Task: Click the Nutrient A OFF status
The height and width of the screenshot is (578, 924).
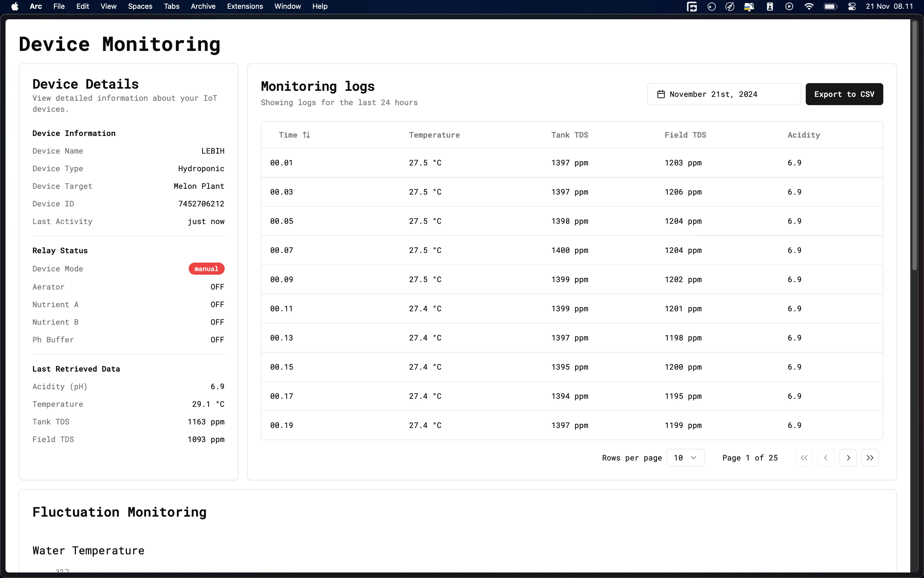Action: coord(217,305)
